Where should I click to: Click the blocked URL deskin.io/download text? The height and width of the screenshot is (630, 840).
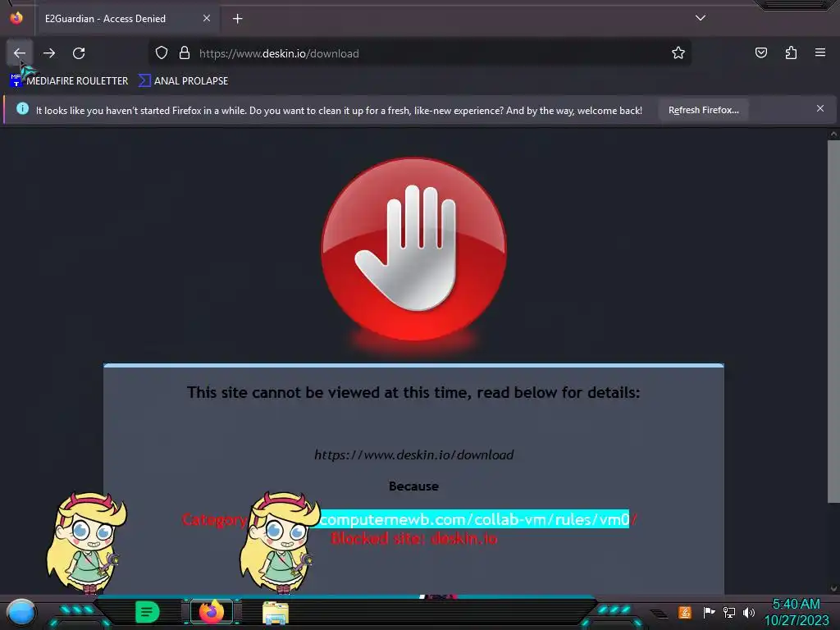413,454
